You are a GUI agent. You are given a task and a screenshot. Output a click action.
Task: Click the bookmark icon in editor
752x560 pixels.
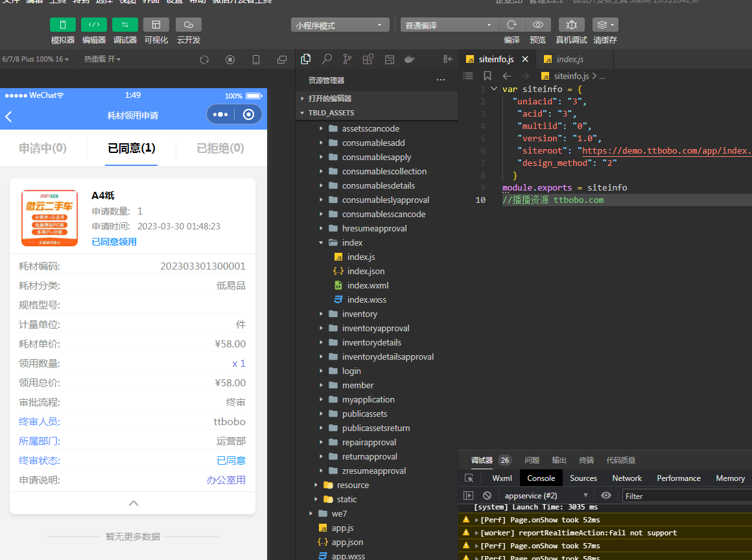click(488, 76)
